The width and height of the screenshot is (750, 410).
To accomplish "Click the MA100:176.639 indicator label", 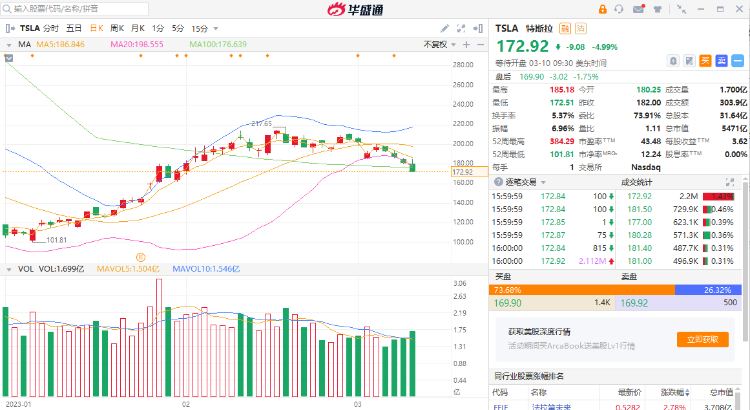I will [218, 44].
